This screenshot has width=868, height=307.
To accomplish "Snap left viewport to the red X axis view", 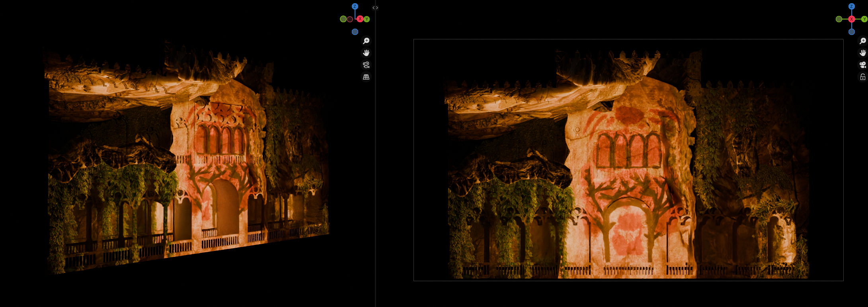I will (360, 19).
